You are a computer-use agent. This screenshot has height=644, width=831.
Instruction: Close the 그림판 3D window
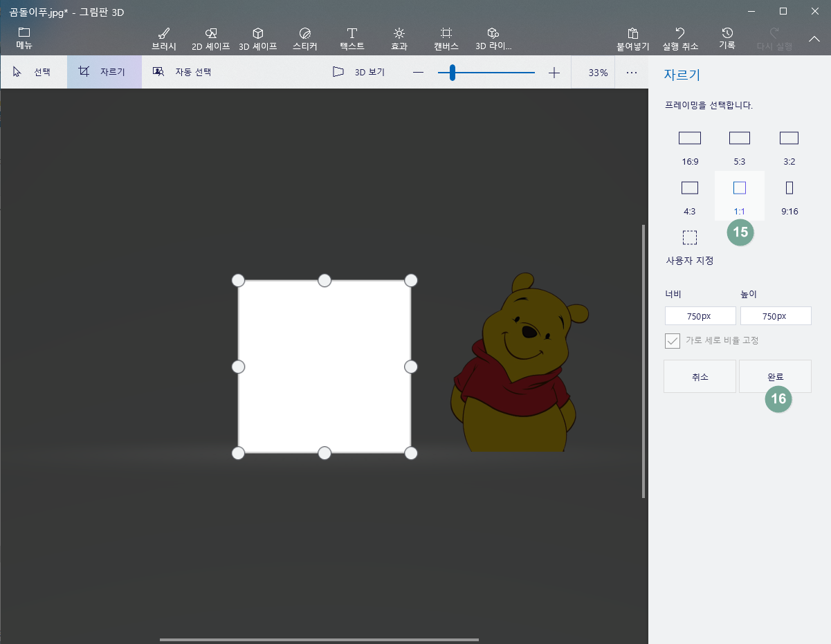pyautogui.click(x=815, y=11)
